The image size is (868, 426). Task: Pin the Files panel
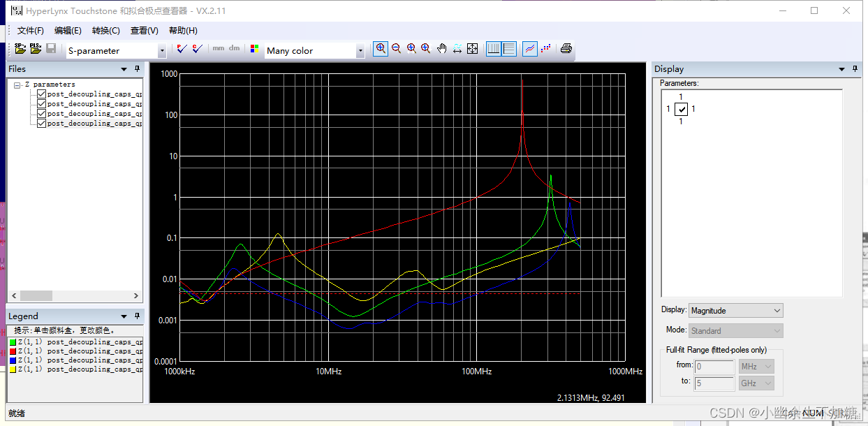(x=137, y=68)
